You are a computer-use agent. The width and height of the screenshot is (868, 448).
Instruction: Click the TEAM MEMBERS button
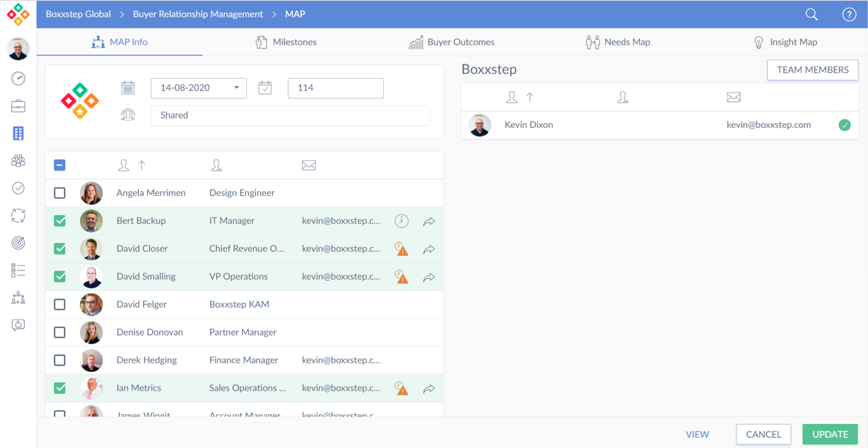pyautogui.click(x=812, y=70)
